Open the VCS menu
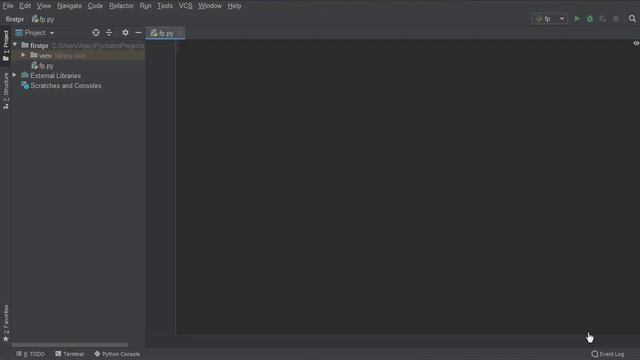 pos(185,6)
